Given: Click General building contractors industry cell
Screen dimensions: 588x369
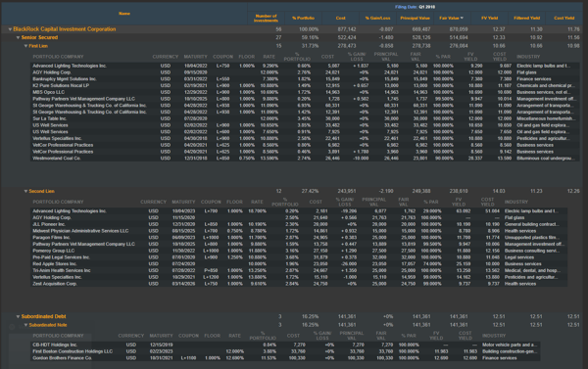Looking at the screenshot, I should click(532, 224).
